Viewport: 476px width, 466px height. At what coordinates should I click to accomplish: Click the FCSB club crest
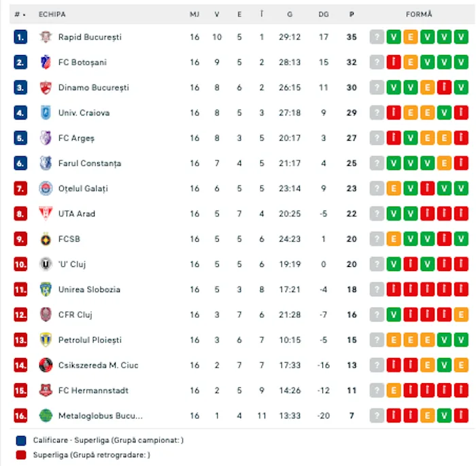click(46, 239)
